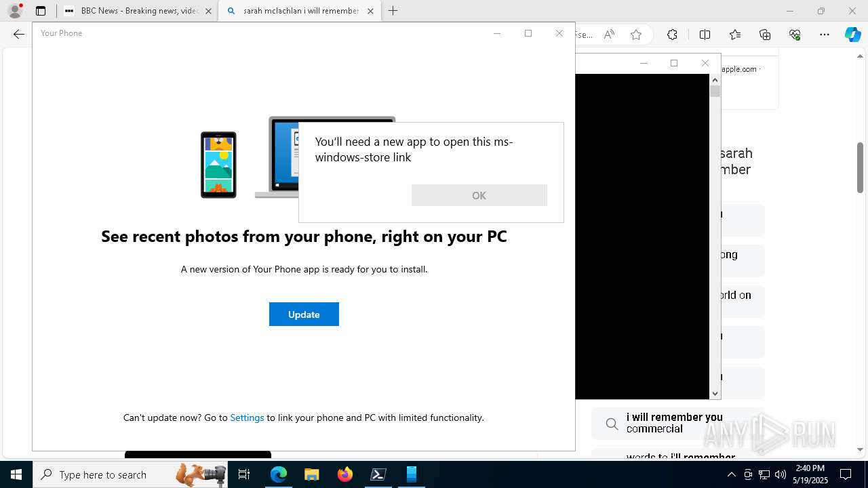Select the sarah mclachlan search tab
Screen dimensions: 868x488
click(298, 11)
